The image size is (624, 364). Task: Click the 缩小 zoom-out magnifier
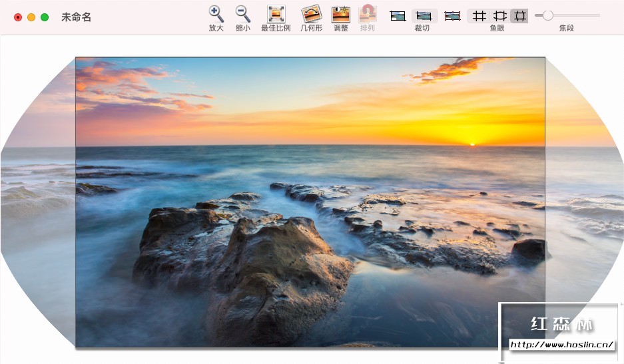(x=243, y=15)
